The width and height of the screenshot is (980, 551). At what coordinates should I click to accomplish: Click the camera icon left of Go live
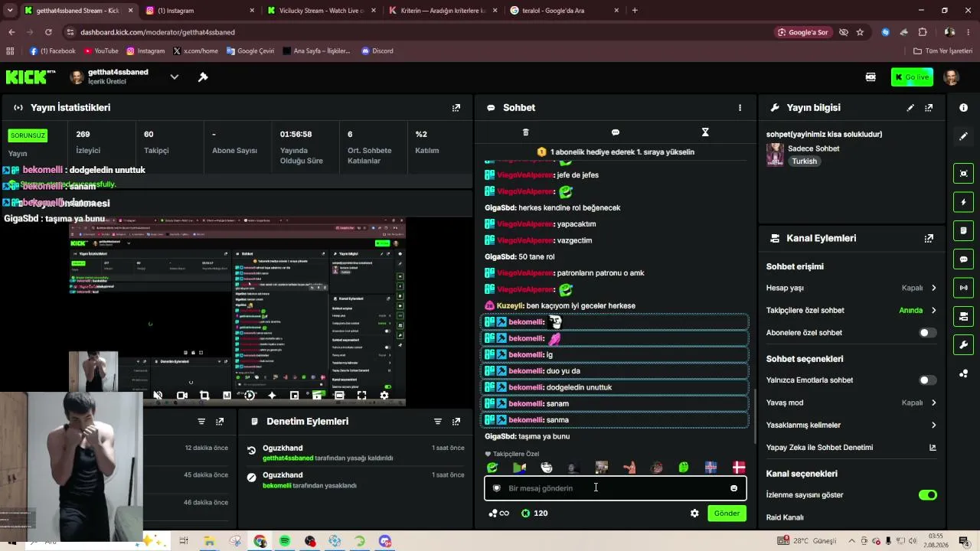pos(871,77)
